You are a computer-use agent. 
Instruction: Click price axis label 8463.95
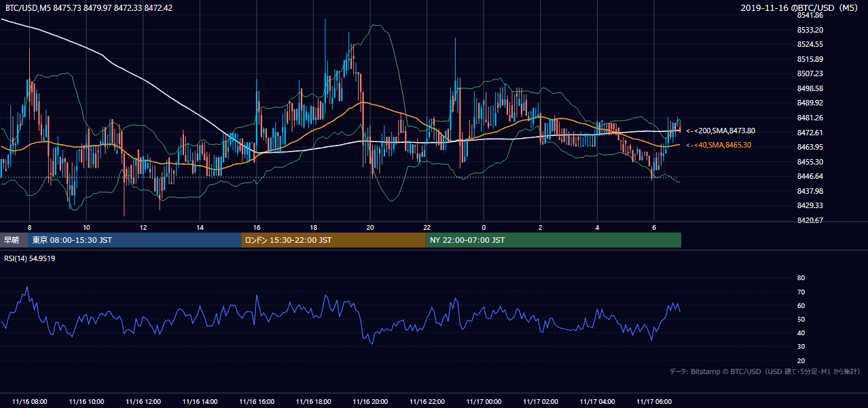(x=810, y=147)
